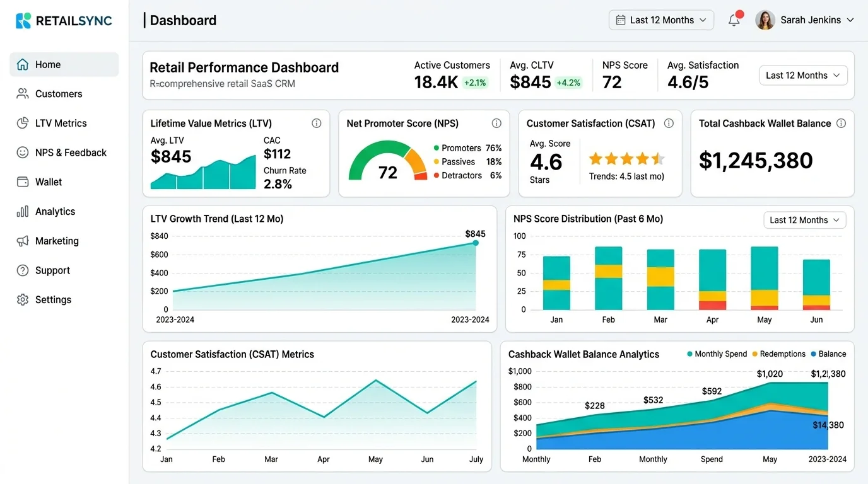Image resolution: width=868 pixels, height=484 pixels.
Task: Click NPS Score 72 in header summary
Action: pyautogui.click(x=612, y=83)
